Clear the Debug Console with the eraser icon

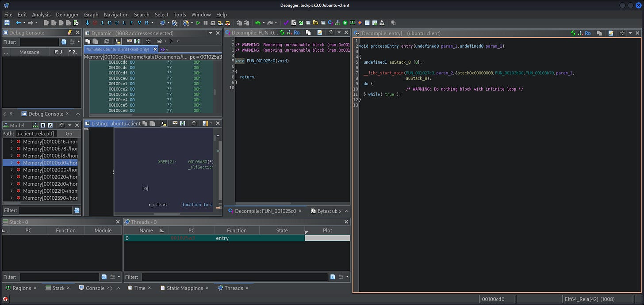click(69, 33)
